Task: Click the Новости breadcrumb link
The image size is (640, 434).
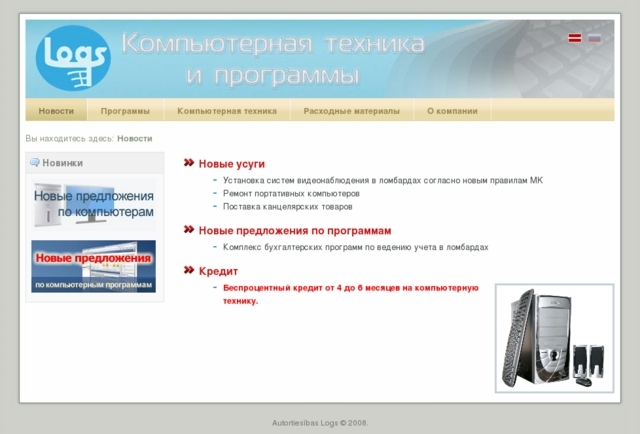Action: tap(135, 139)
